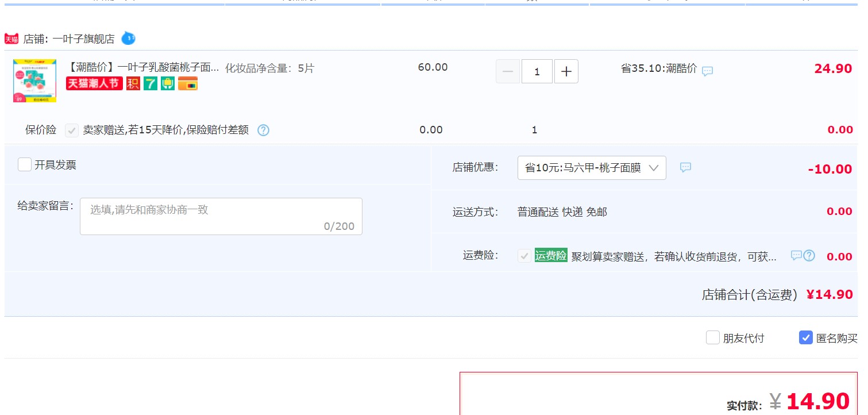868x415 pixels.
Task: Click the Tmall (天猫) logo icon
Action: (11, 39)
